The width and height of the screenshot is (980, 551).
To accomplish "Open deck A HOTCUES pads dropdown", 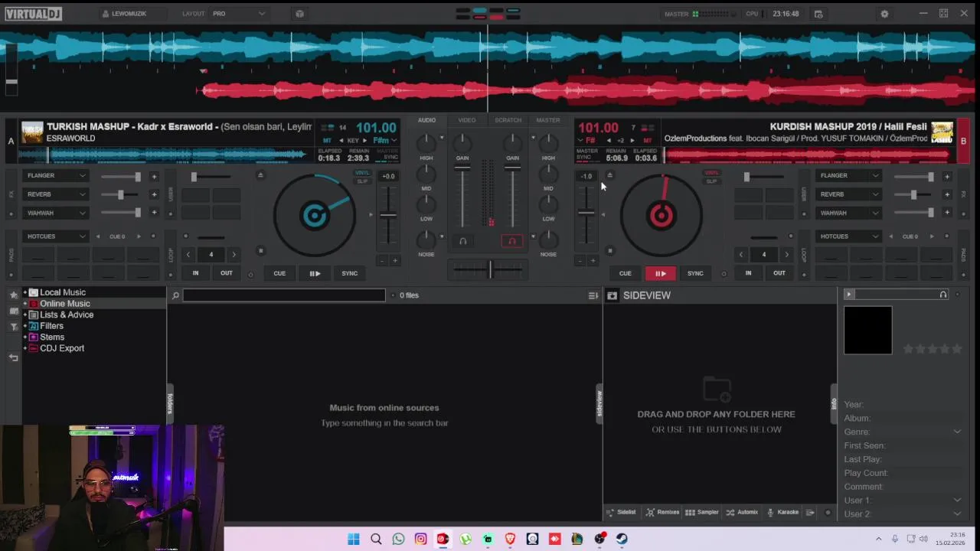I will click(56, 236).
